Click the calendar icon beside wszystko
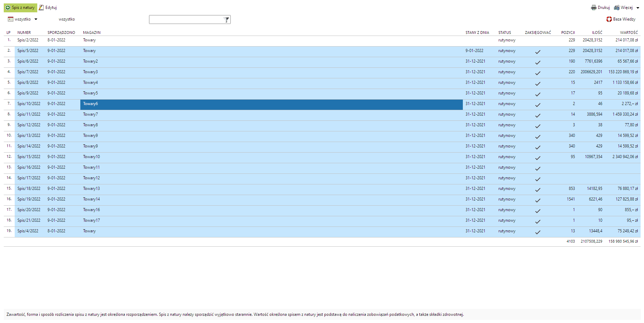 click(x=11, y=19)
